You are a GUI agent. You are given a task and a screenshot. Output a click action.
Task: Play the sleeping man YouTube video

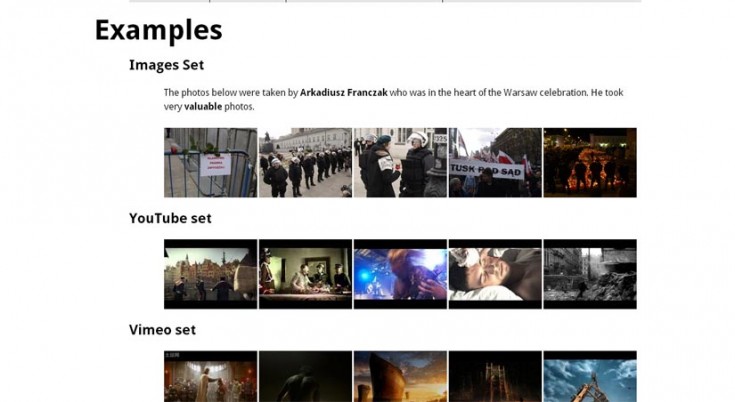click(495, 274)
